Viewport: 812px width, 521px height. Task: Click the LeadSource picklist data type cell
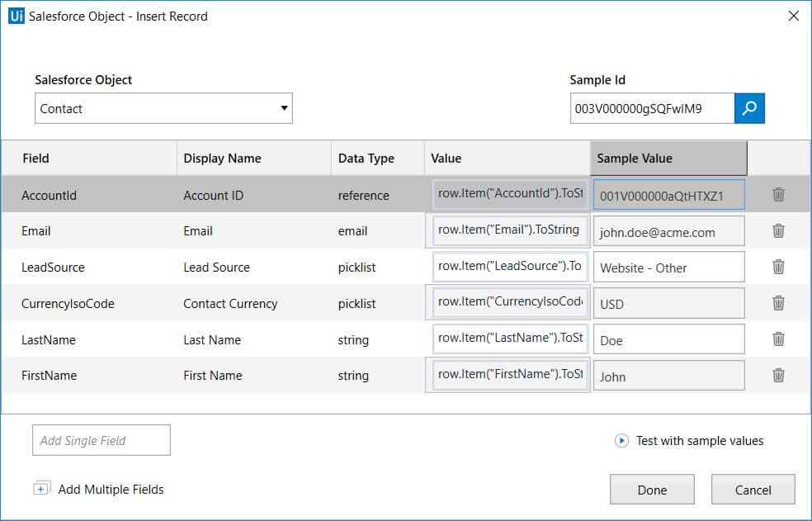click(x=356, y=268)
